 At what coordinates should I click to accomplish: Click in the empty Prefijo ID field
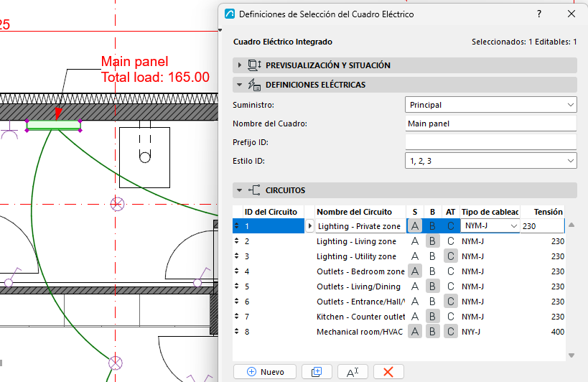pos(491,142)
